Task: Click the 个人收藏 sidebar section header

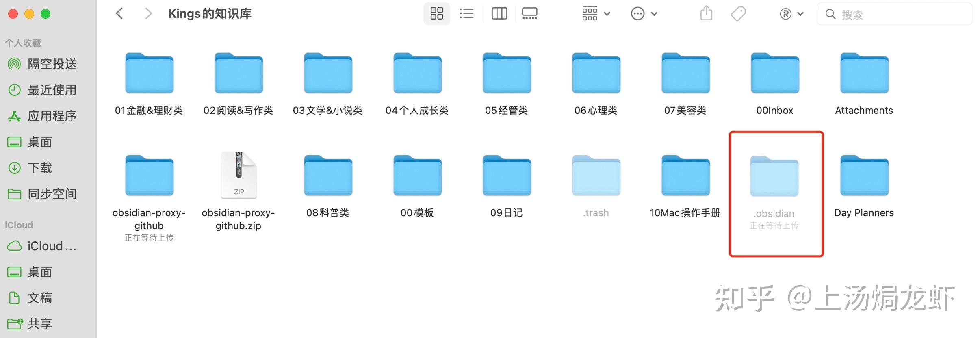Action: pyautogui.click(x=23, y=43)
